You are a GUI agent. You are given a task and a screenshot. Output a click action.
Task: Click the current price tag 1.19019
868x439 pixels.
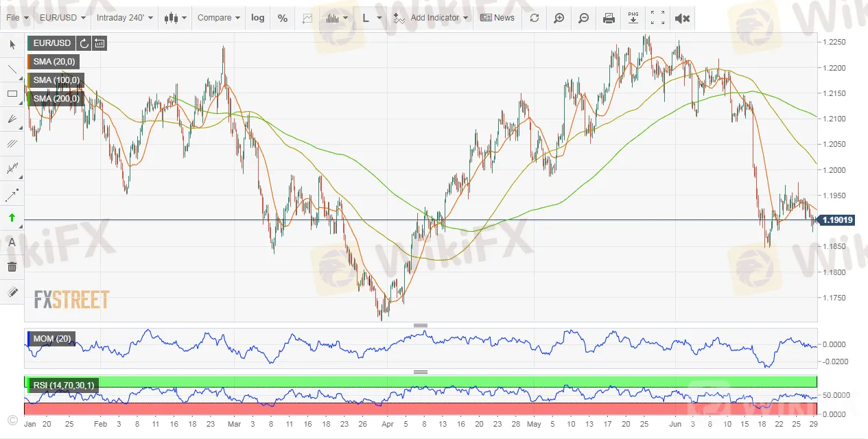[x=838, y=220]
